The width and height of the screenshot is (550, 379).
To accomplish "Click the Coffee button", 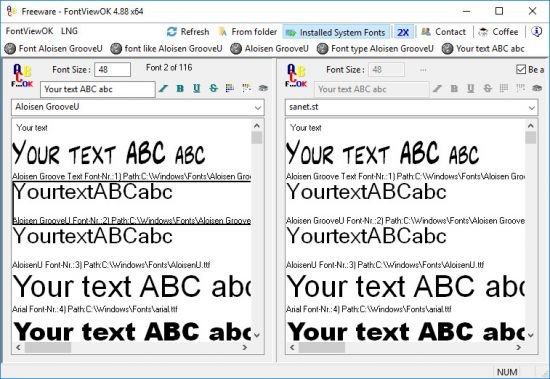I will 498,32.
